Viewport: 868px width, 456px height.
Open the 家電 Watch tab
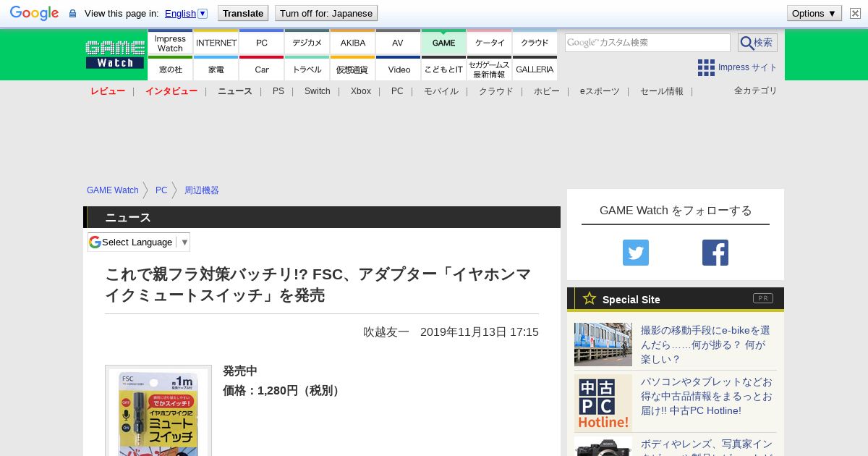(216, 69)
